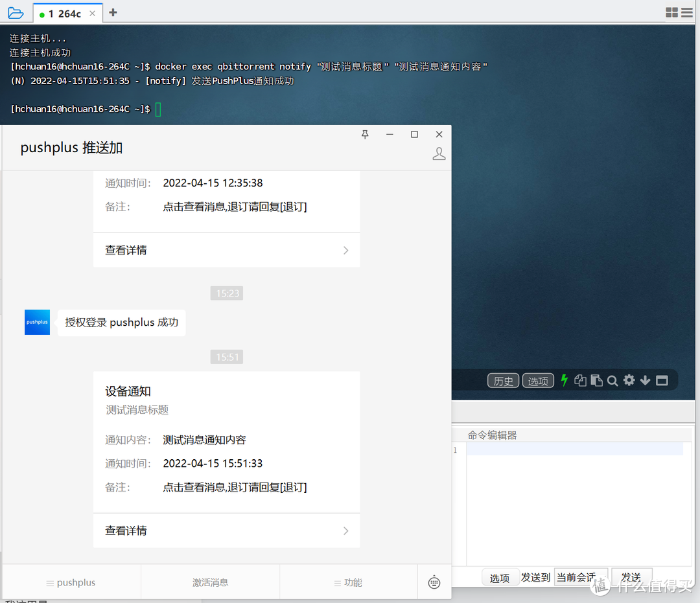
Task: Click the 15:23 timestamp in the chat
Action: 227,293
